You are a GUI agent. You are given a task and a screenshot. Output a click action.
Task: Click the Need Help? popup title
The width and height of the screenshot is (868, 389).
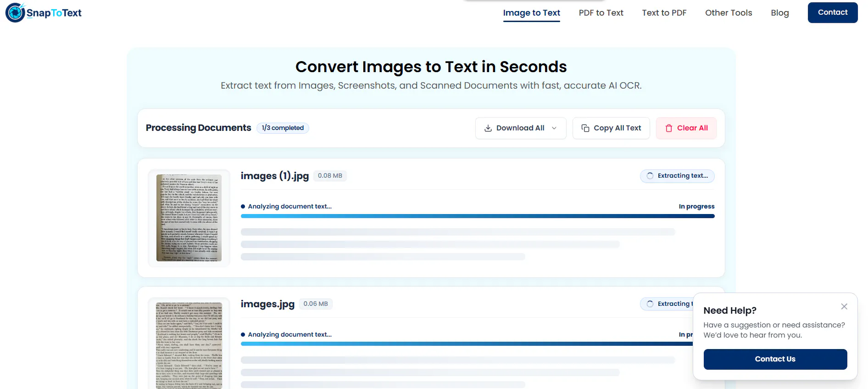[x=730, y=310]
